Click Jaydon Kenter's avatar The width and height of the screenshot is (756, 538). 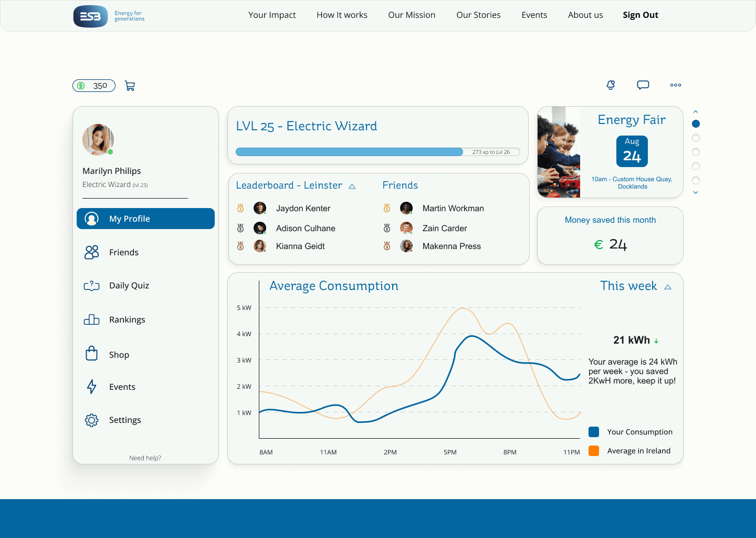[x=260, y=208]
